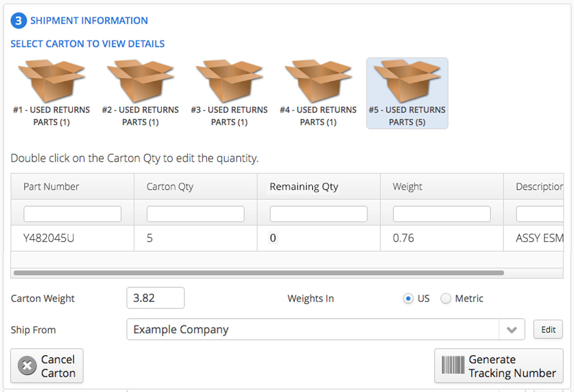Select carton #4 Used Returns Parts box icon
The image size is (574, 392).
click(318, 81)
